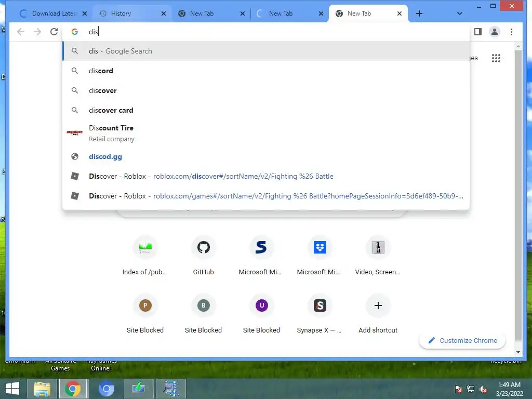Open File Explorer from the taskbar

pyautogui.click(x=42, y=389)
